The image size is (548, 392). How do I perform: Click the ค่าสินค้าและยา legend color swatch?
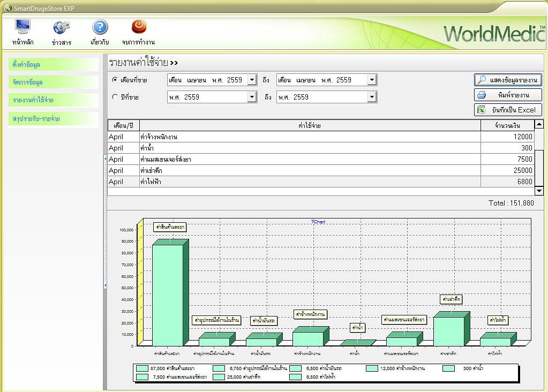coord(142,368)
